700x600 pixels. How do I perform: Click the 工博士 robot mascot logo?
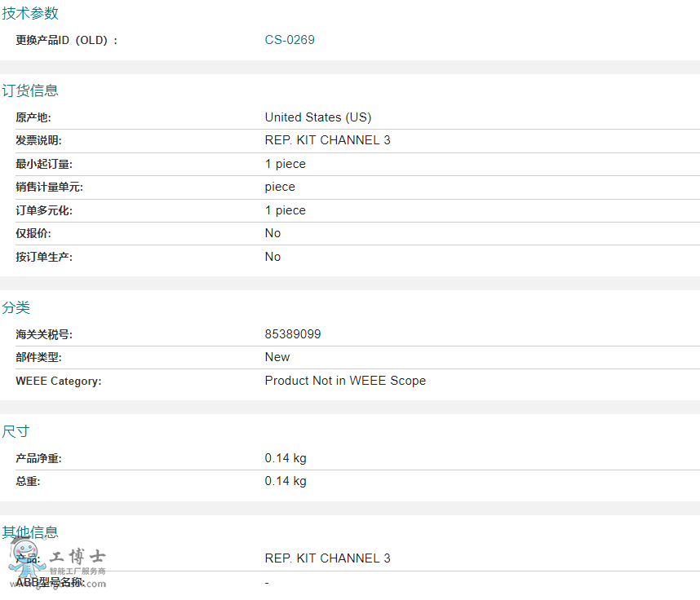click(24, 560)
